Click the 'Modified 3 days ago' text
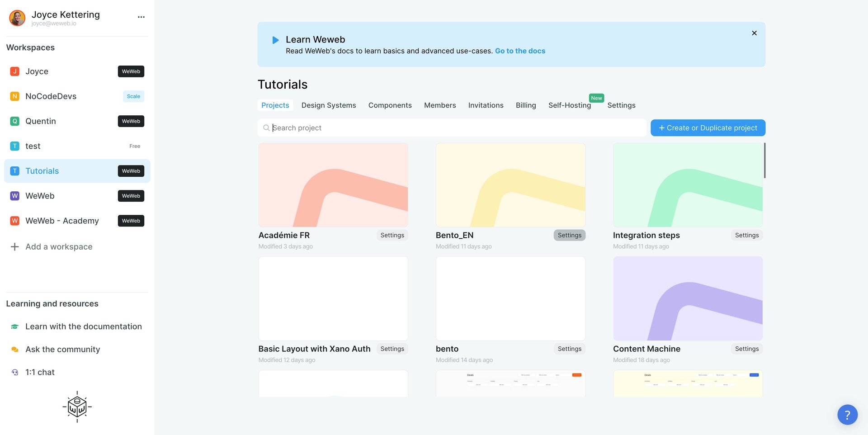This screenshot has height=435, width=868. point(286,246)
